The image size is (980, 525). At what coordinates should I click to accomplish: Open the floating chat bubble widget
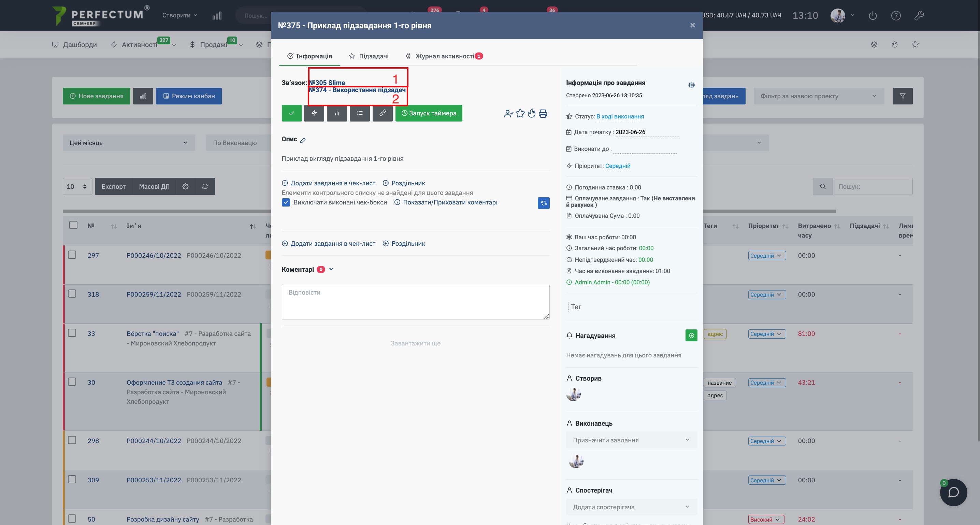pos(953,492)
